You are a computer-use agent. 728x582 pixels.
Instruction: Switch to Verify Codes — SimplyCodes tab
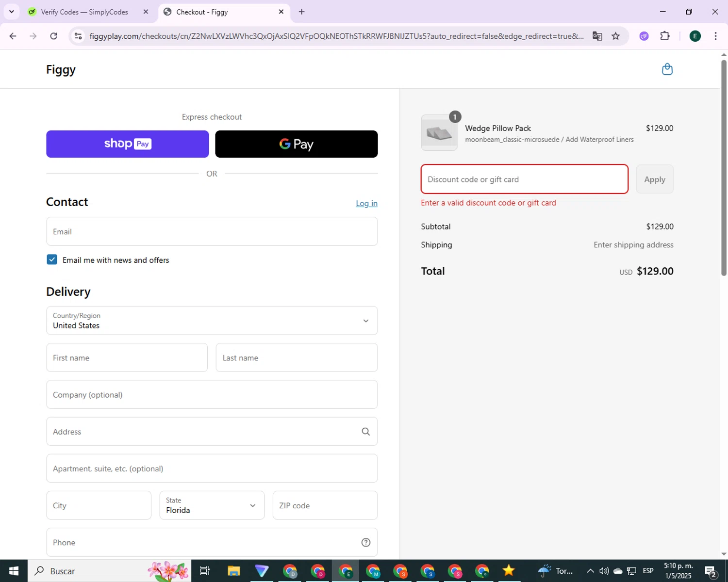[85, 12]
